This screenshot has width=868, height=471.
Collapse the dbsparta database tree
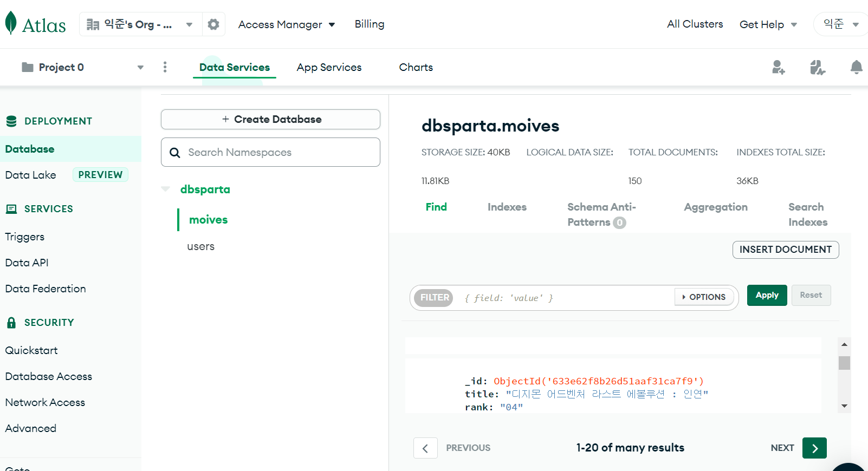(166, 189)
